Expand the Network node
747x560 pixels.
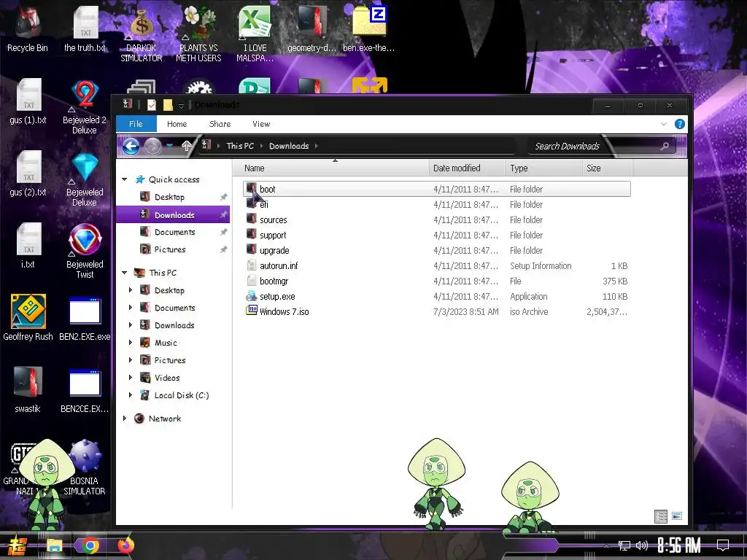pos(124,418)
